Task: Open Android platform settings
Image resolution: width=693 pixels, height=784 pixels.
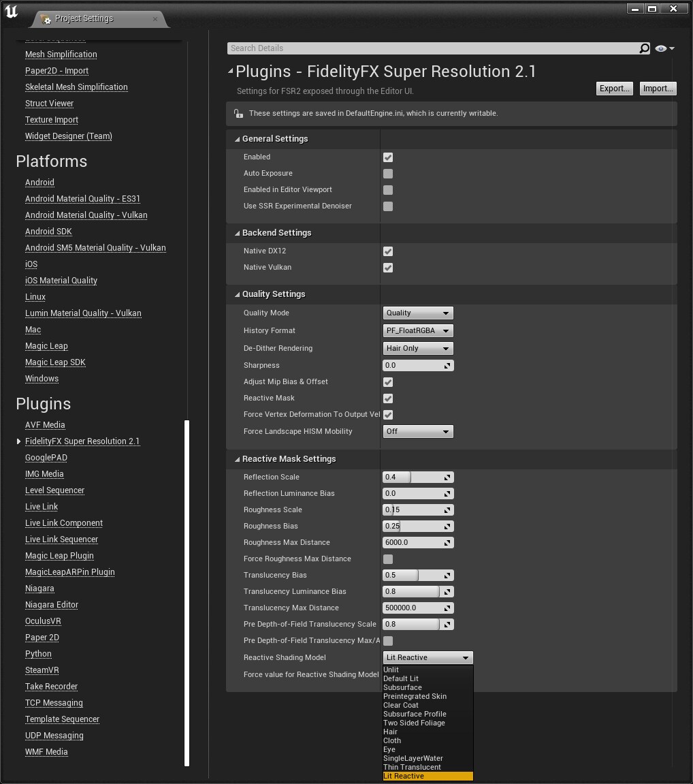Action: (x=39, y=183)
